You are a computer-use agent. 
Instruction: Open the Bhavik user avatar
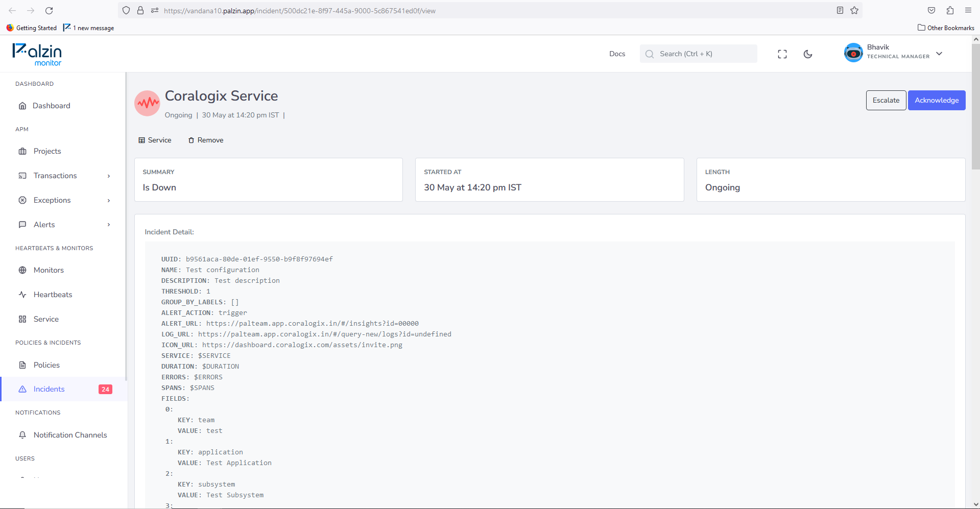pyautogui.click(x=853, y=53)
